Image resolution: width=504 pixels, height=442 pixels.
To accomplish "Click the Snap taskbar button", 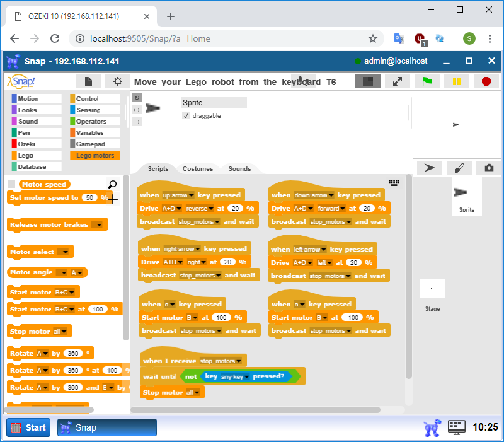I will [x=107, y=427].
